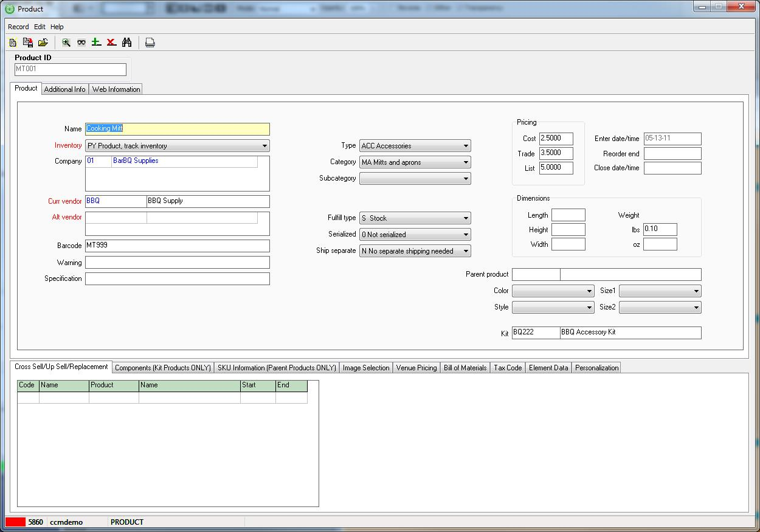Click the Warning input field
Image resolution: width=760 pixels, height=532 pixels.
(178, 262)
